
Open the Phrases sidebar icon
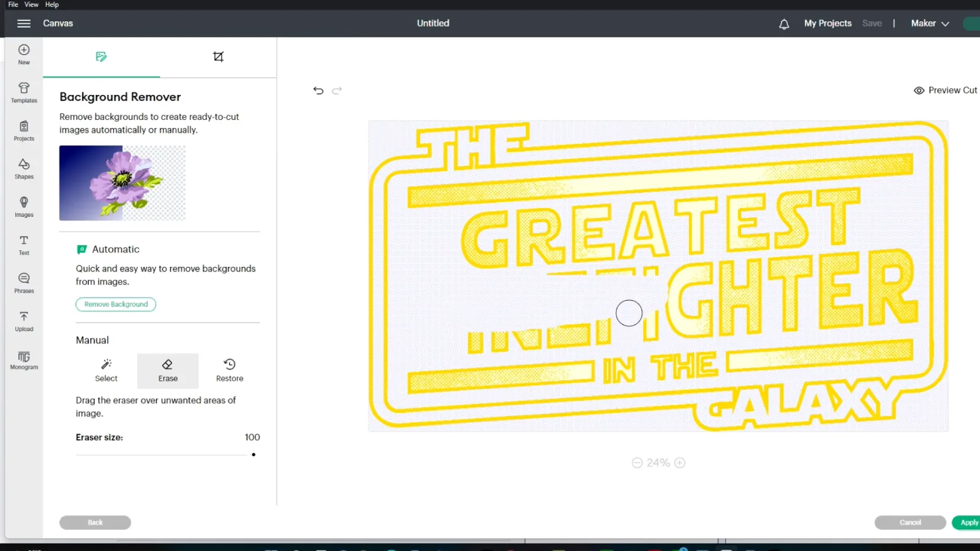(24, 283)
